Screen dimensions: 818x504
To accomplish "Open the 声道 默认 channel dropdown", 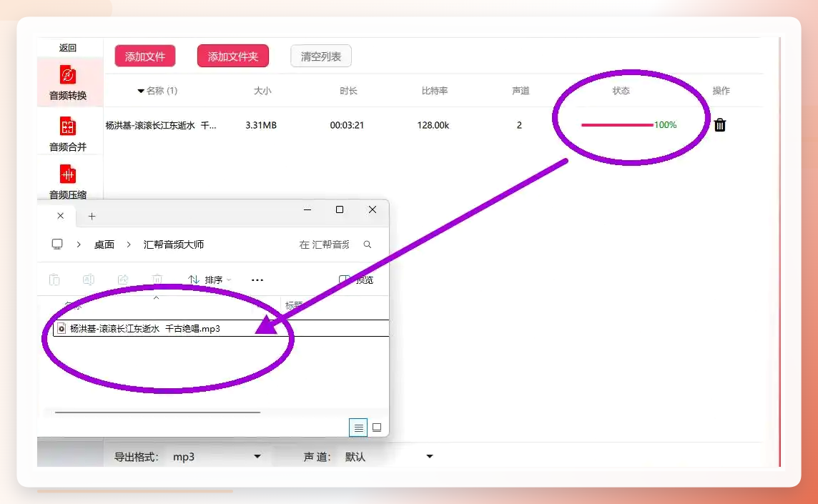I will coord(388,457).
